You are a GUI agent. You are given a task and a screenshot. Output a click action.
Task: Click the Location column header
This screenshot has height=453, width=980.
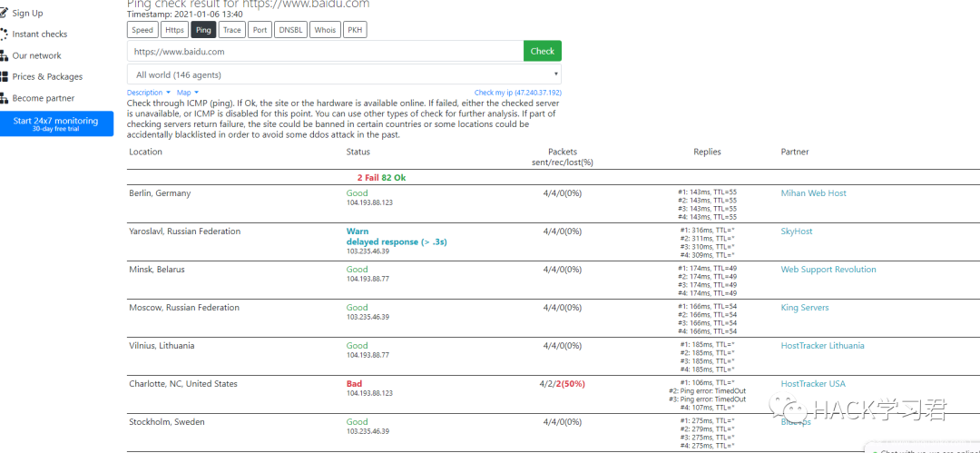(x=145, y=152)
